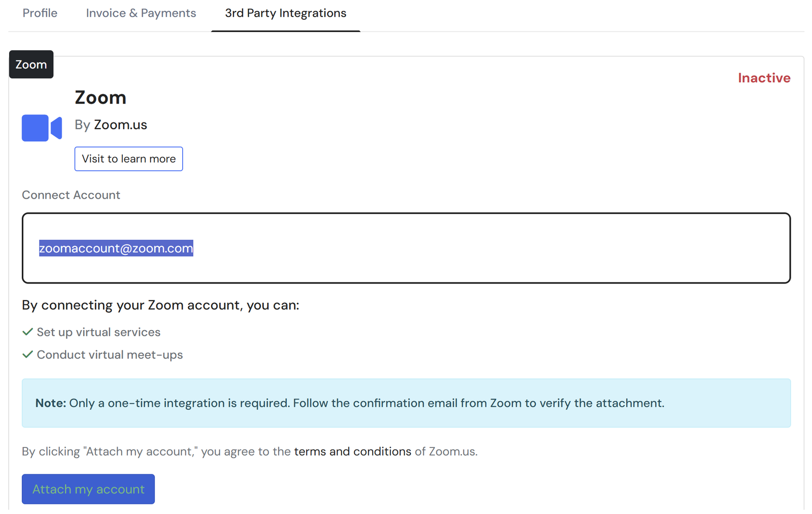Click the checkmark beside Set up virtual services
The width and height of the screenshot is (812, 514).
tap(28, 332)
